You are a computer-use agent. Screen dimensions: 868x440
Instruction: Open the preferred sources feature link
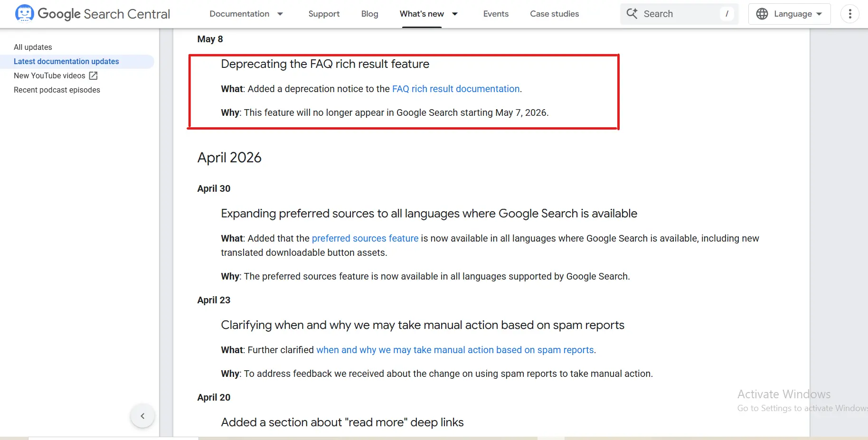click(x=365, y=238)
